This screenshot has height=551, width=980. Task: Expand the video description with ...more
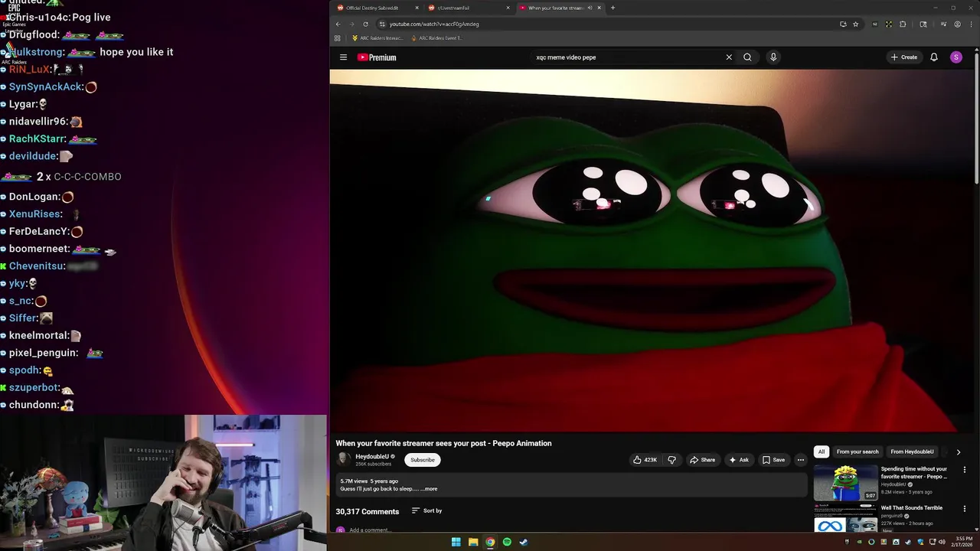pyautogui.click(x=430, y=489)
